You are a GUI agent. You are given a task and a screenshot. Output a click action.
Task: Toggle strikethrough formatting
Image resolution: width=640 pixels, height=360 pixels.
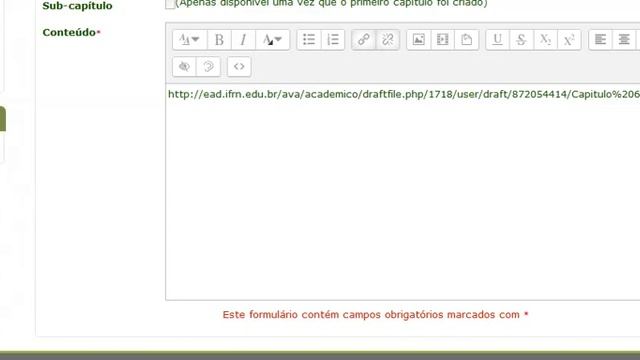521,40
